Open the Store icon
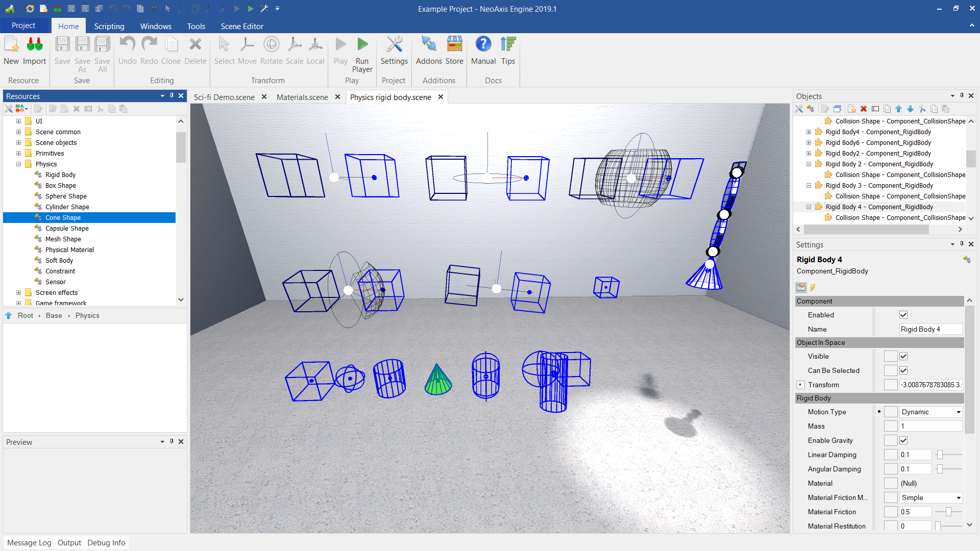 pos(454,45)
